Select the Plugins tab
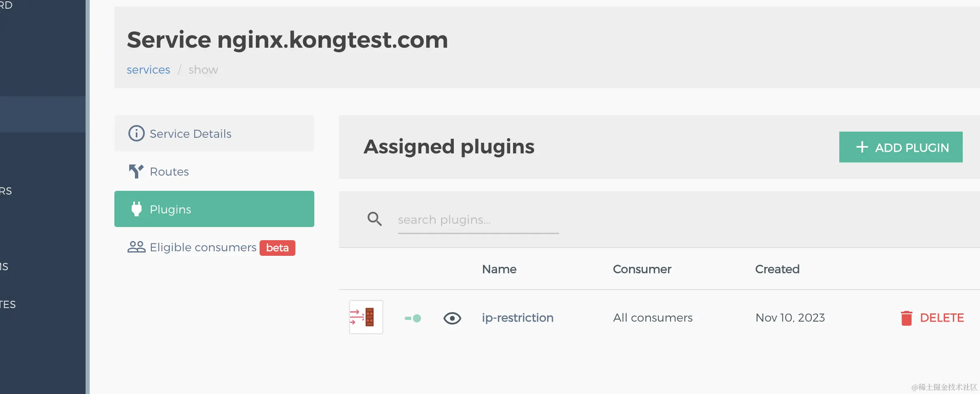This screenshot has width=980, height=394. [x=214, y=209]
